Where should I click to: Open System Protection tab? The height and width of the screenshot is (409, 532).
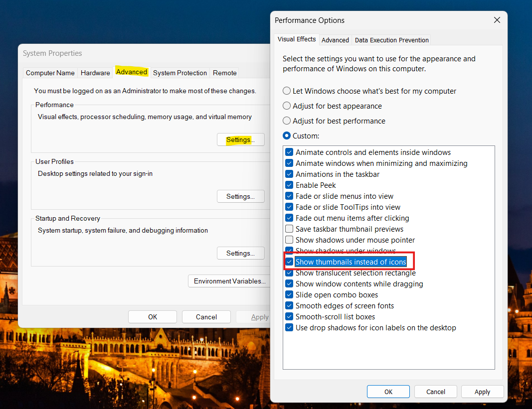click(180, 73)
